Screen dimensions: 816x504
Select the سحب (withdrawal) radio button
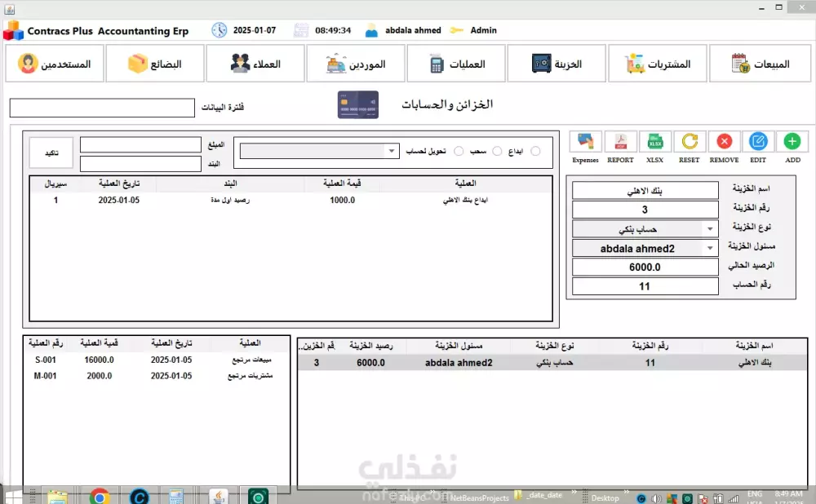pyautogui.click(x=498, y=151)
